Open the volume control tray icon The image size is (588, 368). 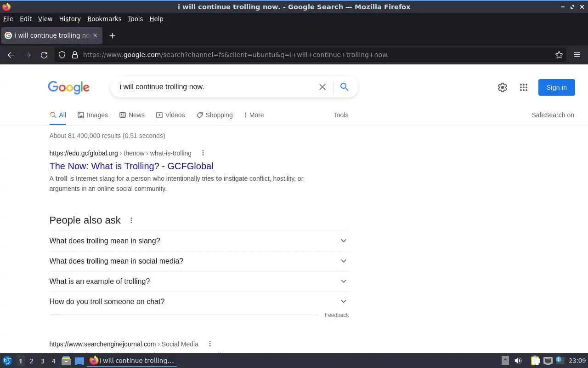[x=518, y=361]
